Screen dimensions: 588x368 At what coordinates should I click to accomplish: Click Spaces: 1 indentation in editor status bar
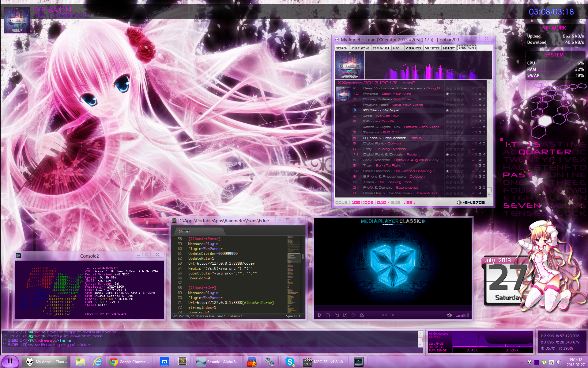click(293, 316)
